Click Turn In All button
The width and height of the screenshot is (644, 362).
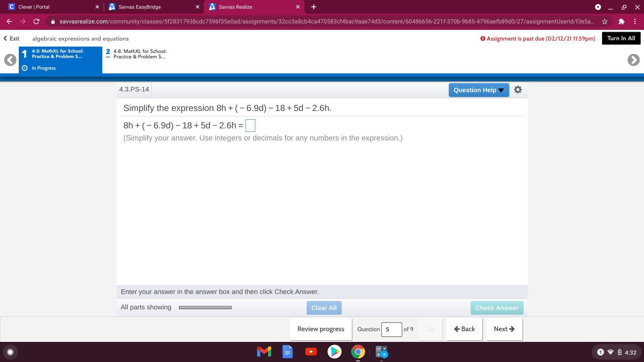[621, 39]
